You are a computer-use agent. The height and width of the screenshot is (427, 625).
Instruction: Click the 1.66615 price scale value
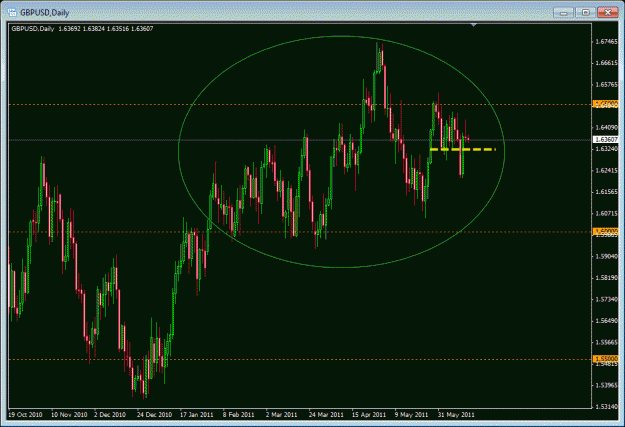point(606,63)
